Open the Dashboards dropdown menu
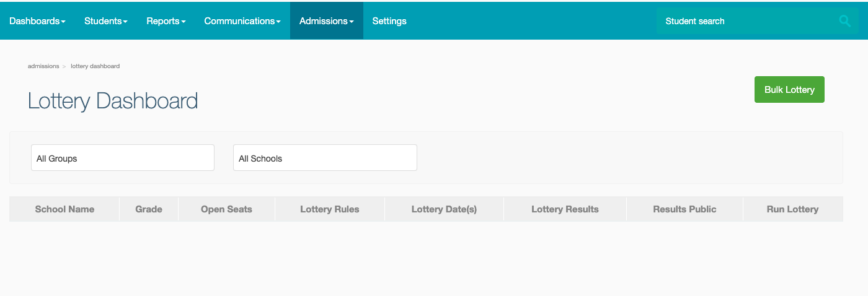This screenshot has width=868, height=296. pos(37,21)
